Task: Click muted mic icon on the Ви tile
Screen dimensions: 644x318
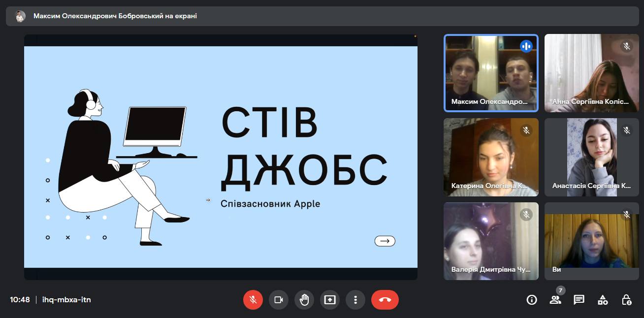Action: coord(627,215)
